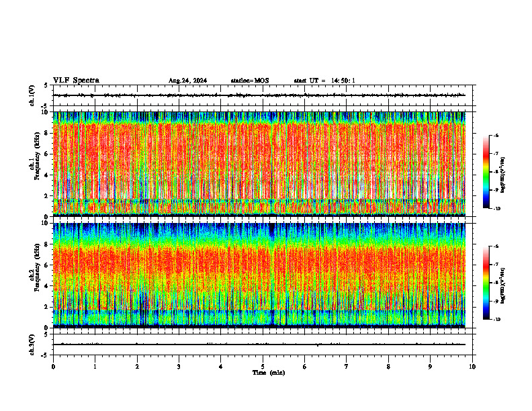Click the upper colorbar log(PSD) unit label
The height and width of the screenshot is (411, 532).
[x=503, y=175]
